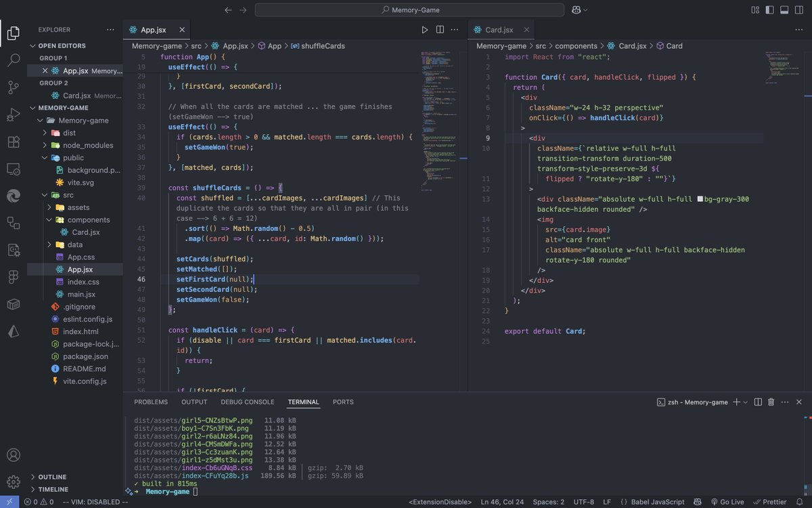Viewport: 812px width, 508px height.
Task: Open the Manage gear icon
Action: 14,482
